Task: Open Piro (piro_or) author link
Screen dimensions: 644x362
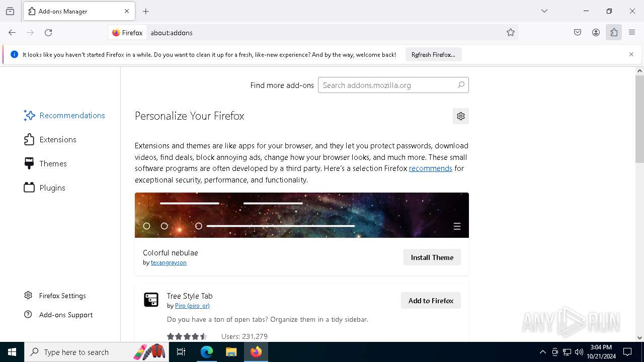Action: pos(192,306)
